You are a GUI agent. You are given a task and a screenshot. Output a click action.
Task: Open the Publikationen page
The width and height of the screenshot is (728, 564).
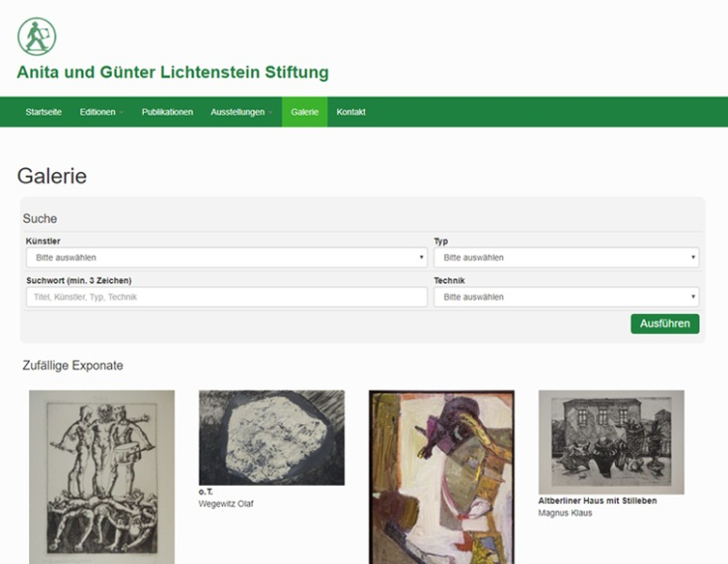coord(167,112)
